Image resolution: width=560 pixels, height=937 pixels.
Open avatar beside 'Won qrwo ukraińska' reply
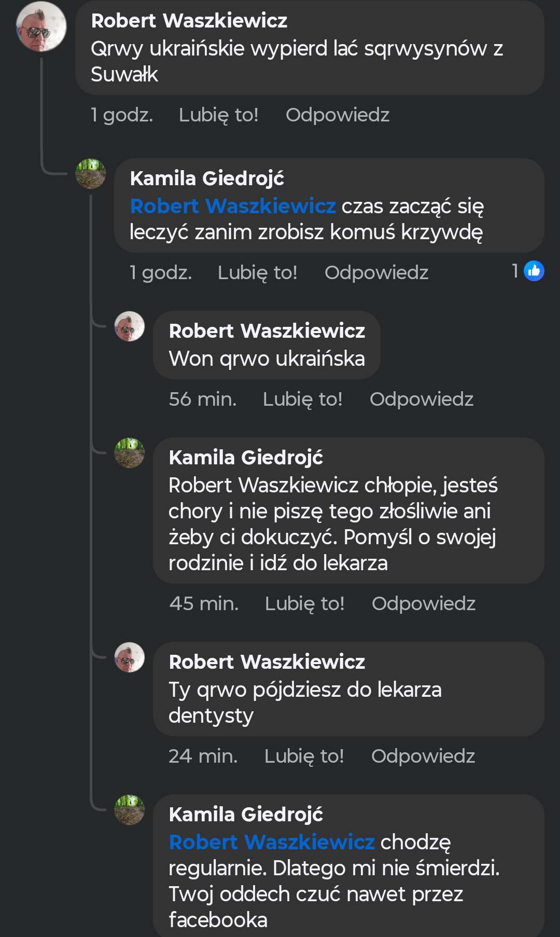[130, 326]
